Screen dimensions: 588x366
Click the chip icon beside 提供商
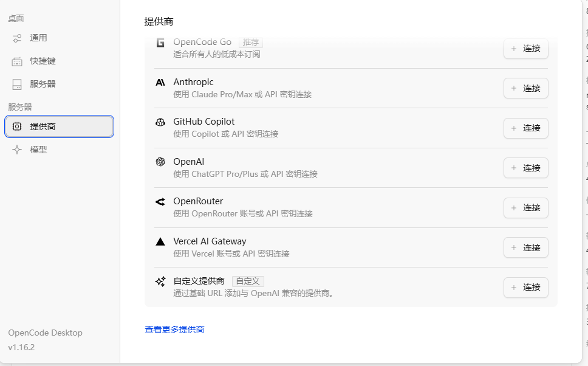[x=17, y=126]
